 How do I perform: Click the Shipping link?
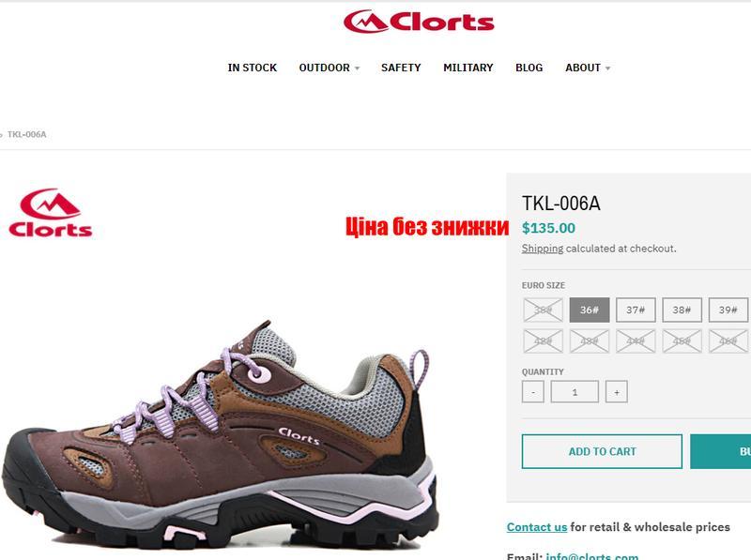(543, 249)
